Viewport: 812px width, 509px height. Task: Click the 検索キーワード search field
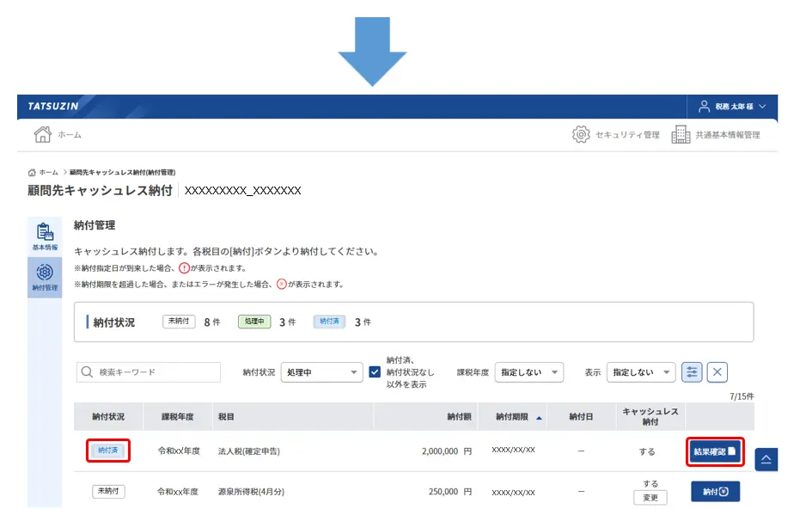[149, 372]
